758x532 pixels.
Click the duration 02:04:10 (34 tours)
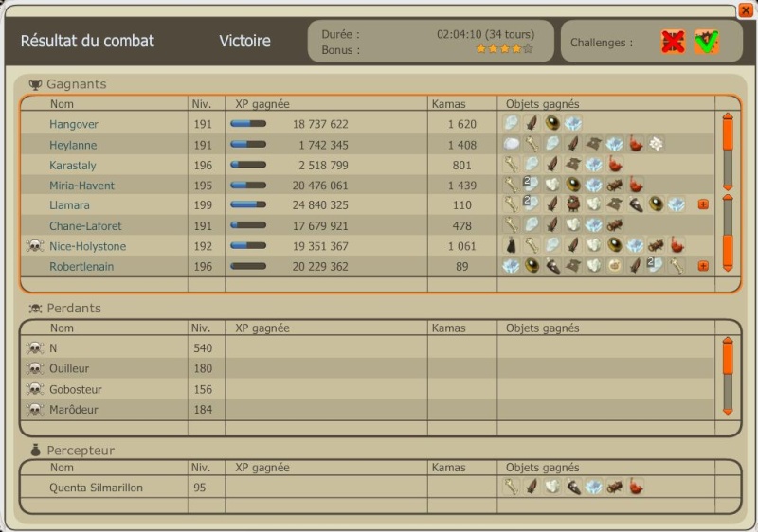click(485, 34)
